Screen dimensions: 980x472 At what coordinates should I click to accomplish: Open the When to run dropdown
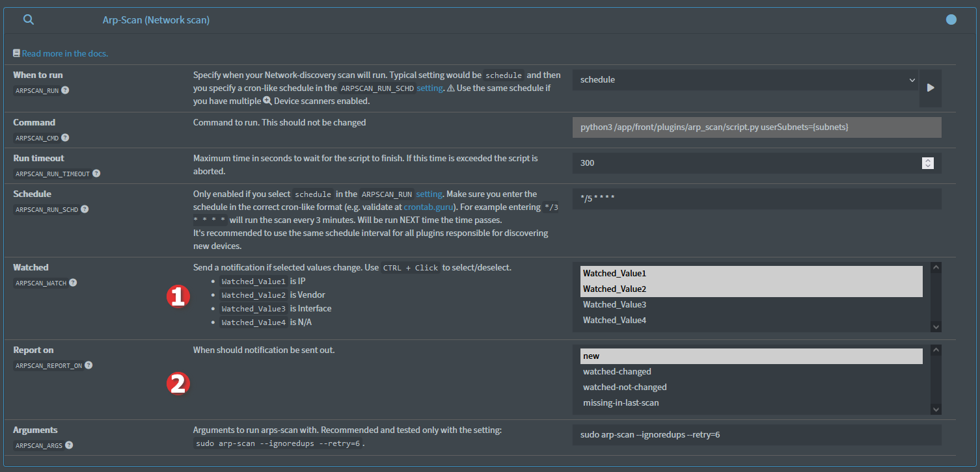click(745, 79)
